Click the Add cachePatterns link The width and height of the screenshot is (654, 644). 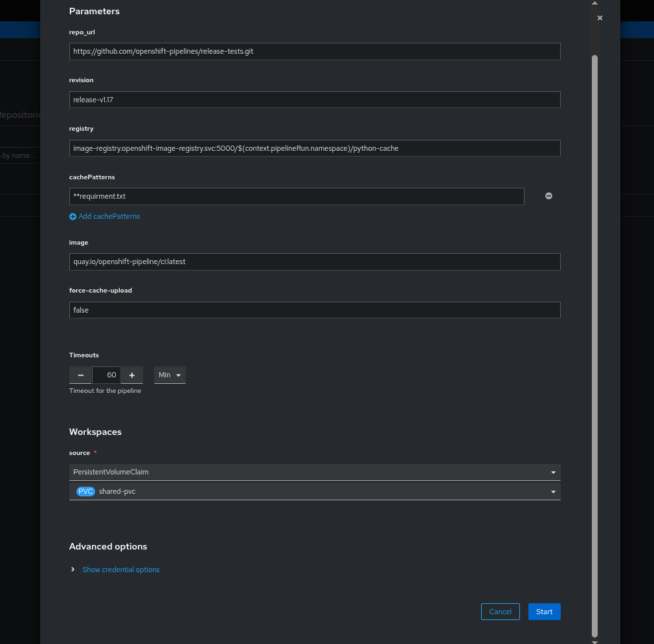coord(109,217)
